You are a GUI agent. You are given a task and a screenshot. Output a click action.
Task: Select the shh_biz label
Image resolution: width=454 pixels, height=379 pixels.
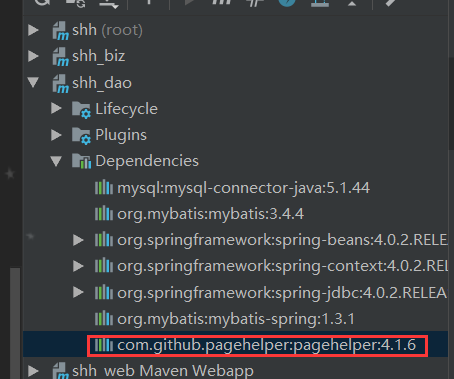[98, 56]
